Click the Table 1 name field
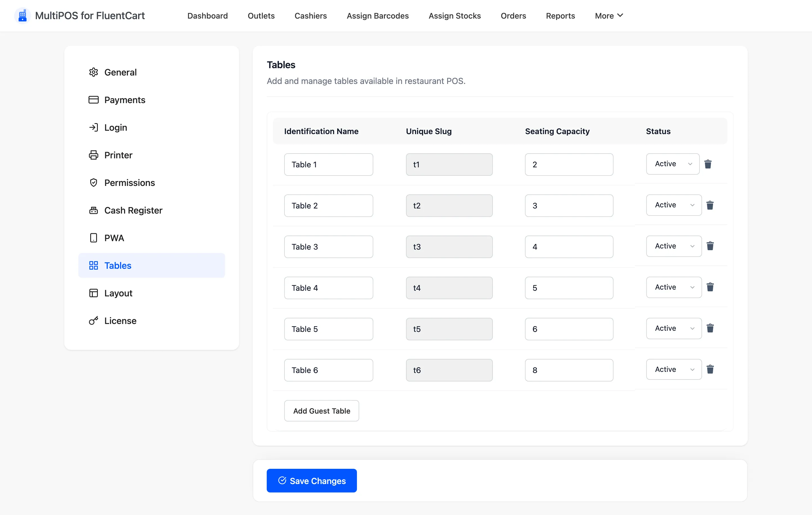The height and width of the screenshot is (515, 812). pos(328,165)
